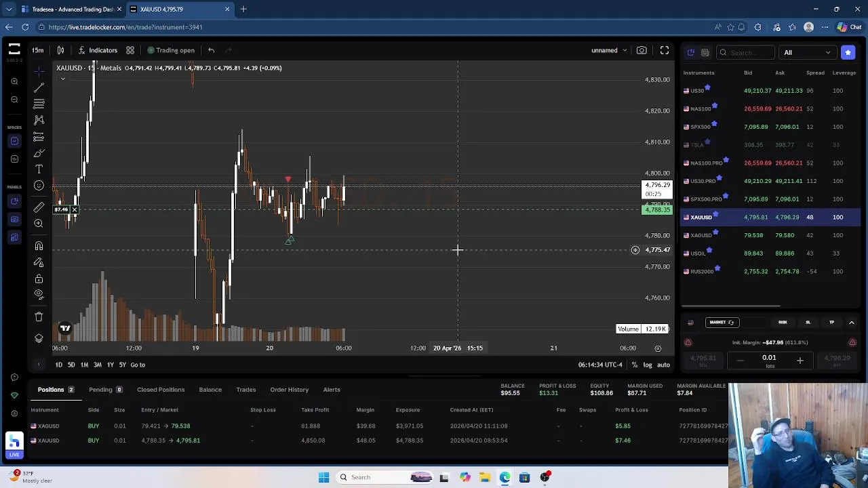Open the Indicators dialog
This screenshot has height=488, width=868.
pos(98,50)
